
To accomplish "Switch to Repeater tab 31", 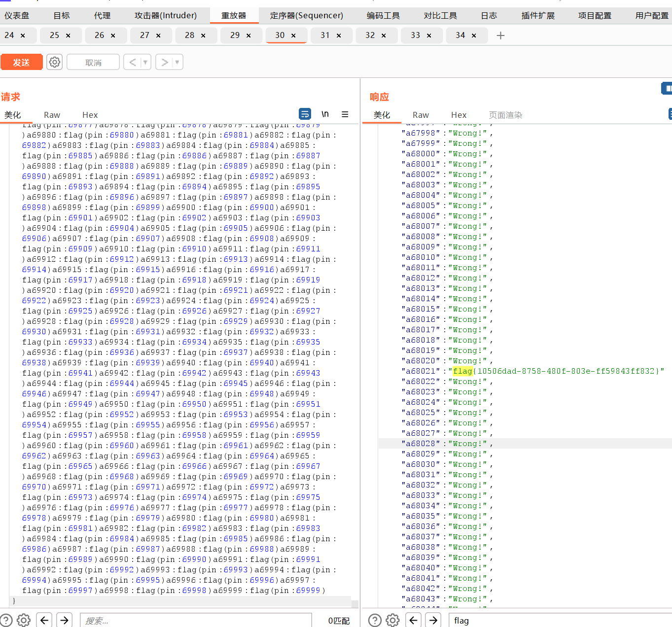I will click(x=325, y=35).
